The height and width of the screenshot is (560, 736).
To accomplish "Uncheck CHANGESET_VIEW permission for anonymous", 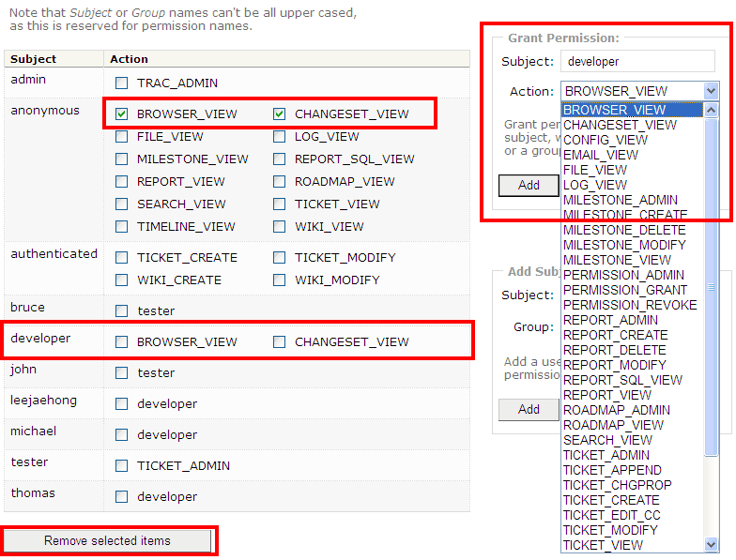I will (x=280, y=114).
